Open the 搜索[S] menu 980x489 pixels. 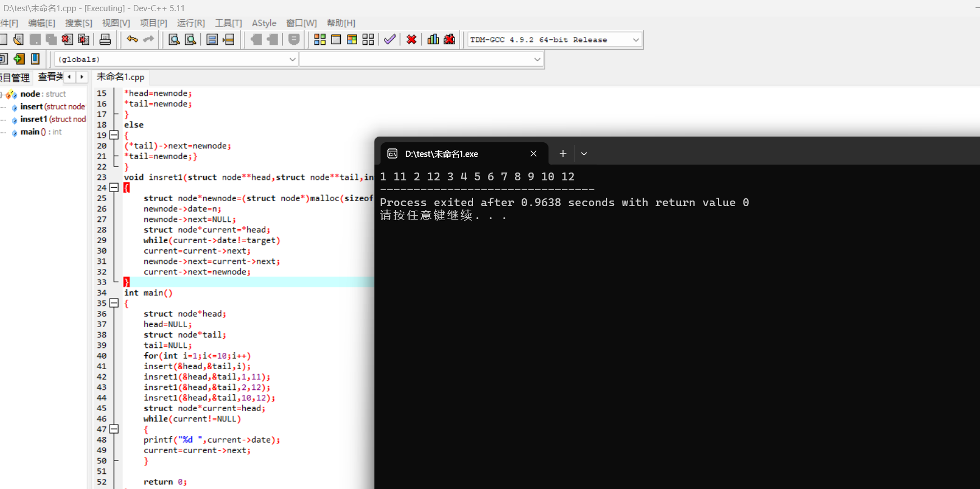78,23
